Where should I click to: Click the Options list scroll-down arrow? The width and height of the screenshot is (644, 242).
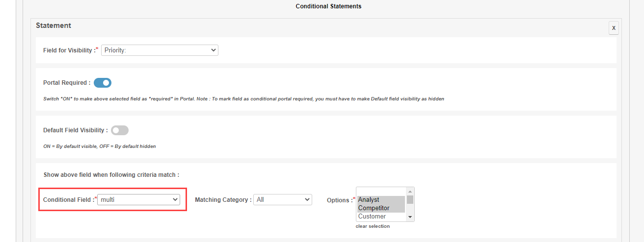(410, 217)
